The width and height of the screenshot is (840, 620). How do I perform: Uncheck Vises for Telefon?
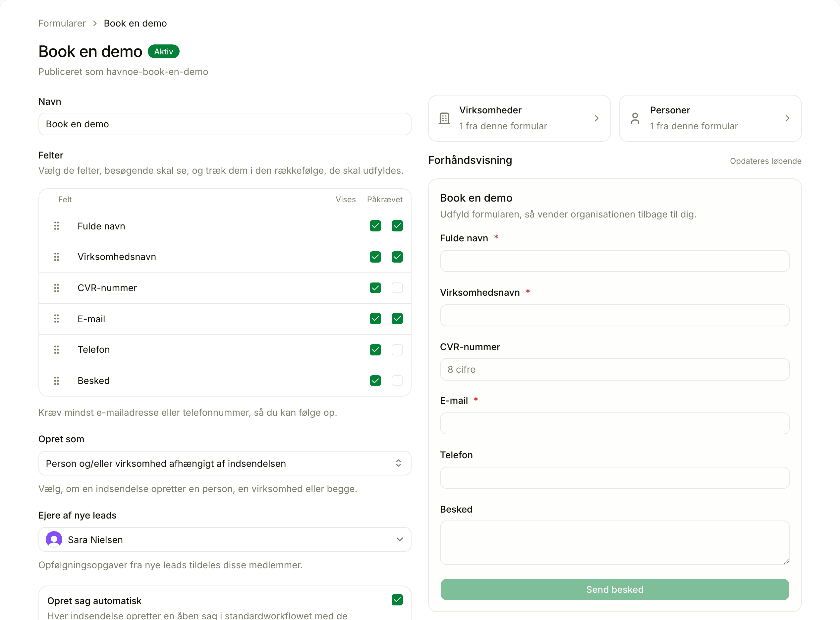tap(375, 350)
